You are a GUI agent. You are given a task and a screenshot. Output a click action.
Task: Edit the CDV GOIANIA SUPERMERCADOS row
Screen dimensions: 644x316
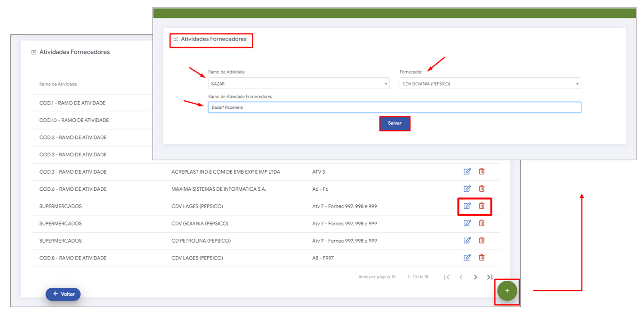coord(467,223)
